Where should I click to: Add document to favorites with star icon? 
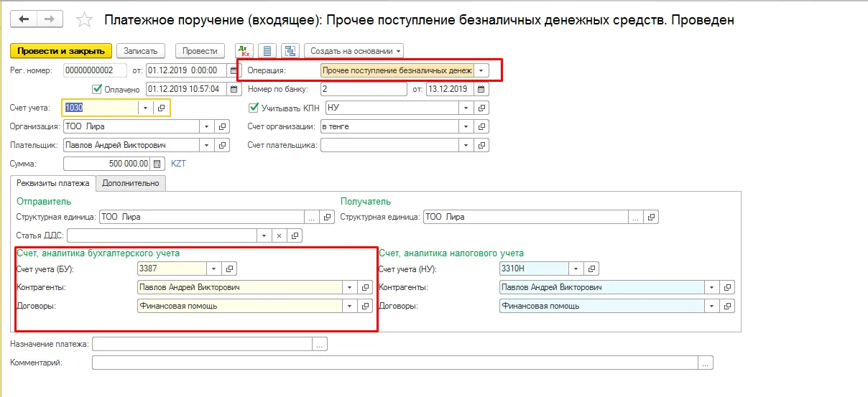(84, 20)
